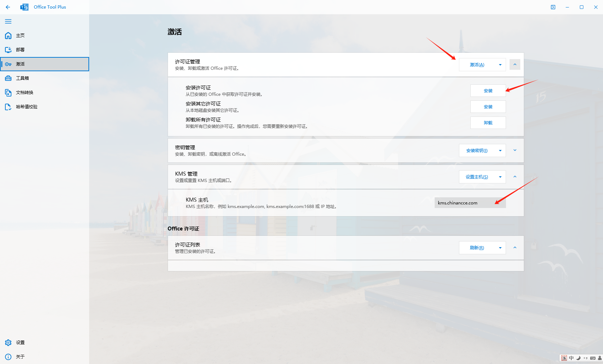Close the Office Tool Plus window
This screenshot has width=603, height=364.
(596, 7)
